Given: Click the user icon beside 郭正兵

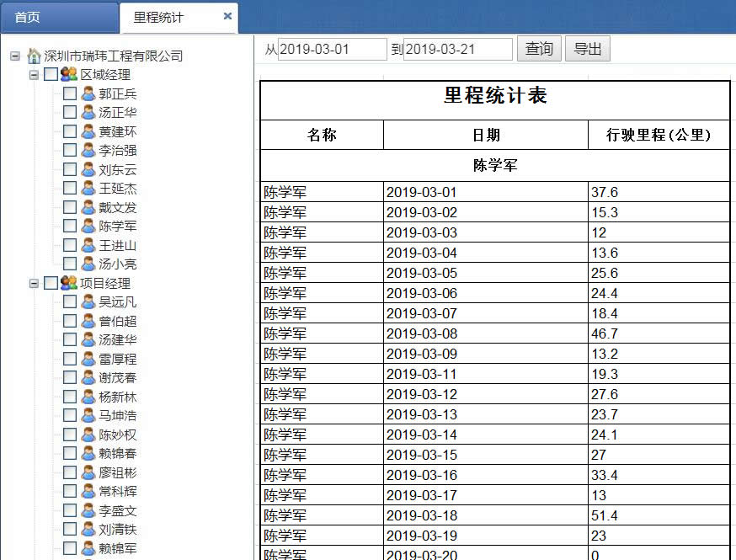Looking at the screenshot, I should (x=88, y=93).
